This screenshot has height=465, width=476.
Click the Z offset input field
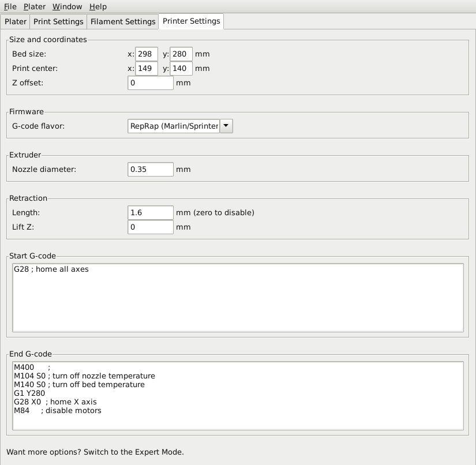(151, 83)
